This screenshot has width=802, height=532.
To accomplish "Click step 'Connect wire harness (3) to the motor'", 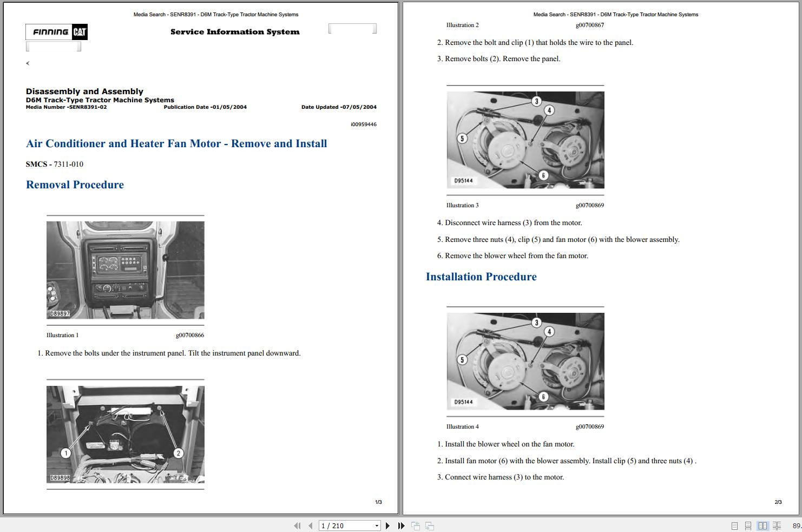I will (501, 477).
